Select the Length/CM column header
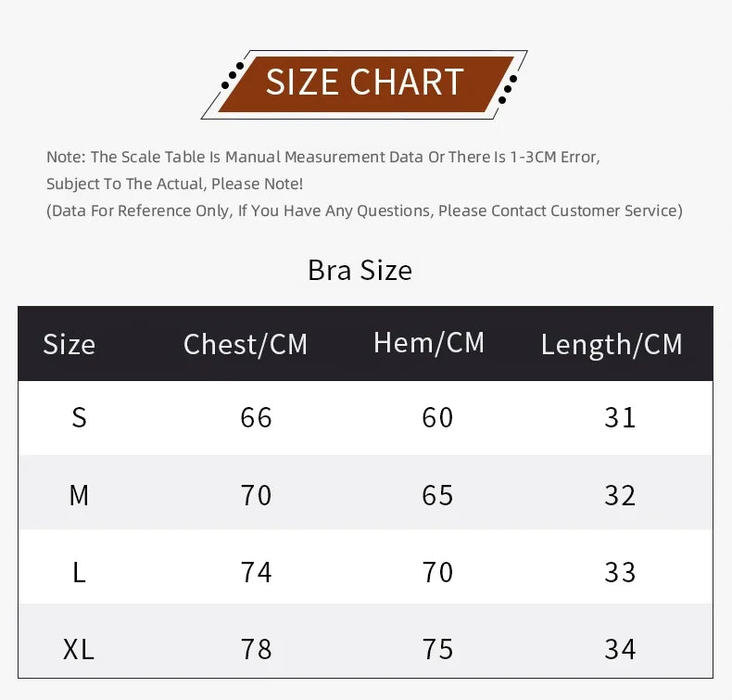This screenshot has width=732, height=700. (x=612, y=345)
